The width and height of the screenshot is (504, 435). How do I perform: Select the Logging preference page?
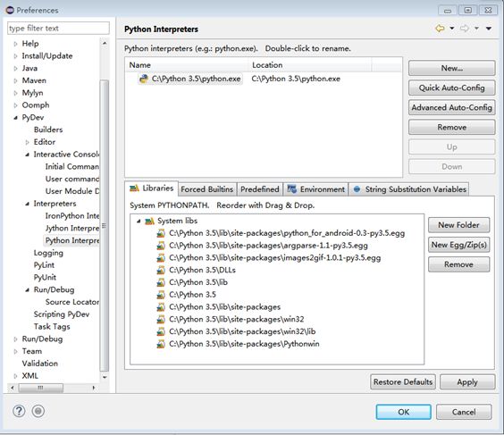point(48,253)
